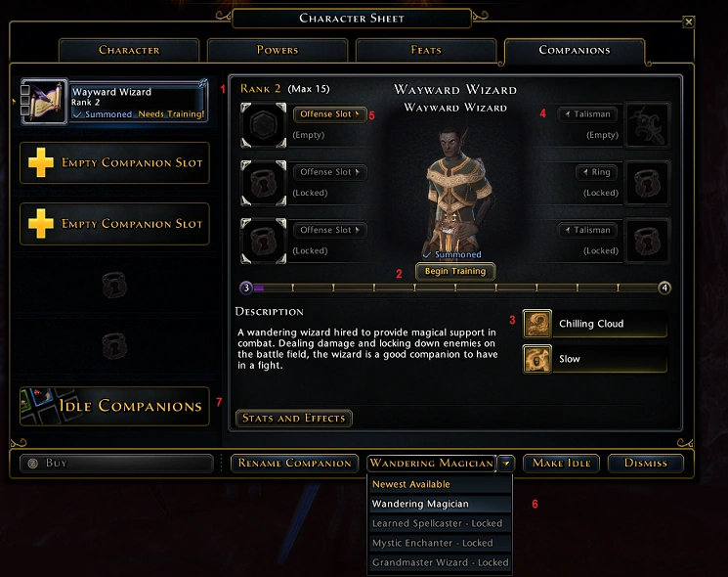The width and height of the screenshot is (728, 577).
Task: Click the Slow power icon
Action: 537,359
